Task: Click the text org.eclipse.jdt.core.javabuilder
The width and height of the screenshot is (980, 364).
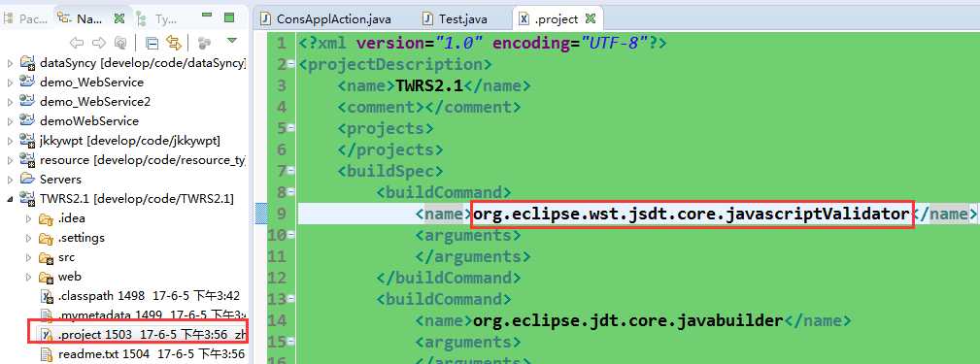Action: point(627,321)
